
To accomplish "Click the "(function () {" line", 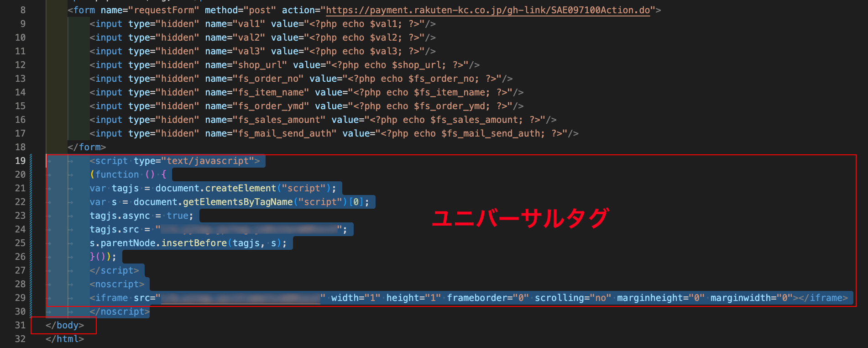I will pyautogui.click(x=128, y=174).
